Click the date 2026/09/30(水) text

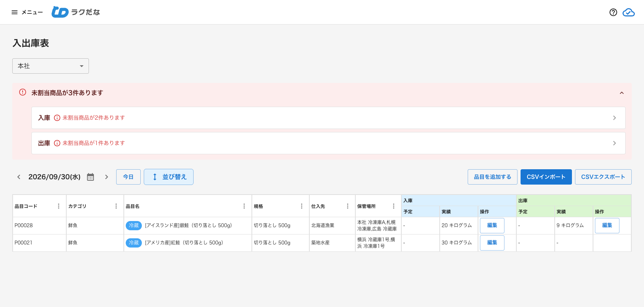click(x=54, y=177)
